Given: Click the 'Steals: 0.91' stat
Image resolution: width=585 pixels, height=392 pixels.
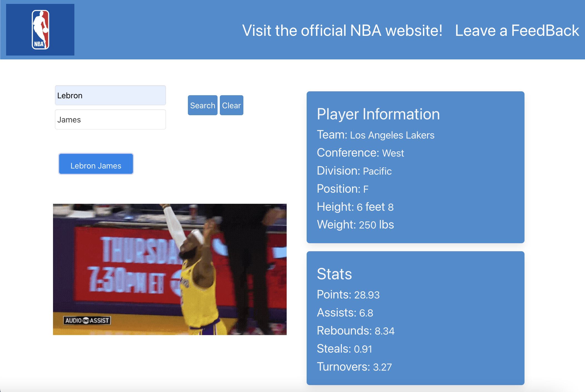Looking at the screenshot, I should pyautogui.click(x=344, y=349).
